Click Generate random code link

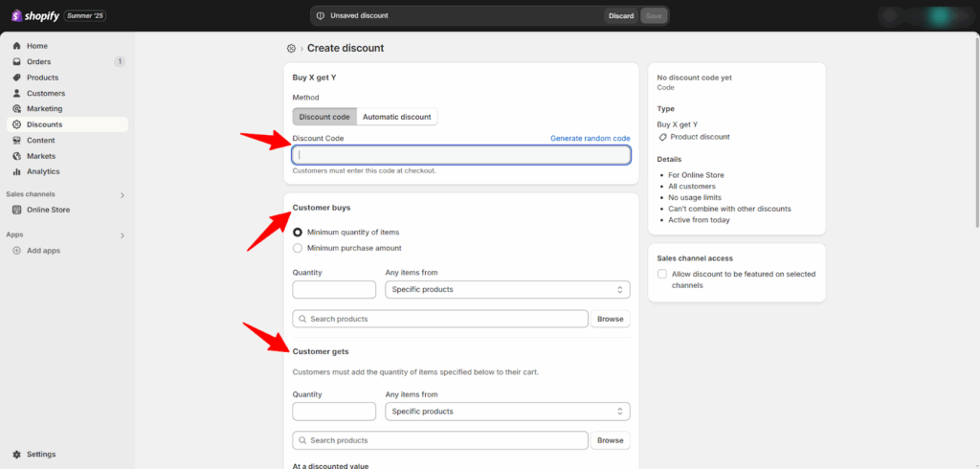[x=590, y=139]
